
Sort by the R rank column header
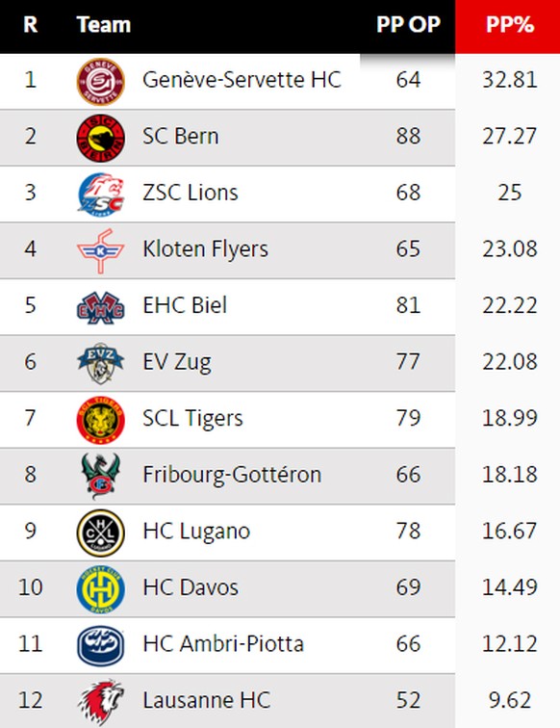[x=30, y=25]
